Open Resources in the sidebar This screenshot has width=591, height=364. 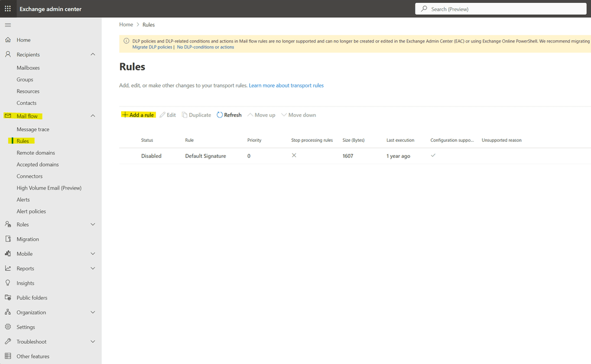[x=28, y=91]
